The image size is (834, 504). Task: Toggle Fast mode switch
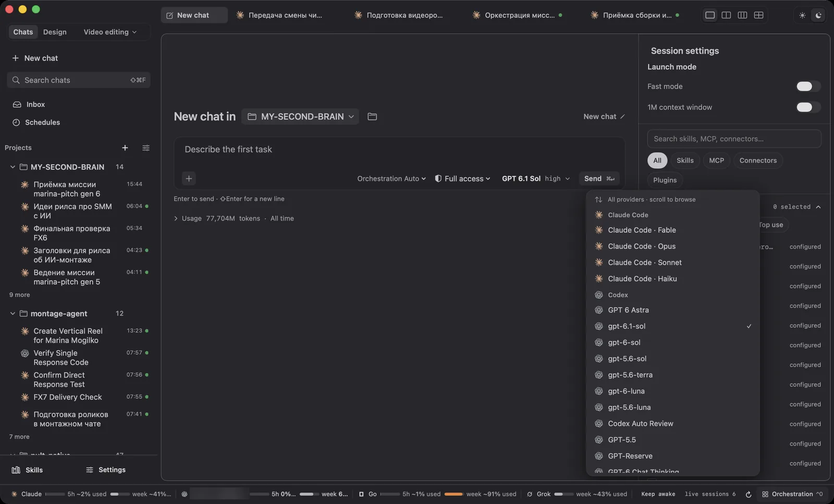click(808, 87)
